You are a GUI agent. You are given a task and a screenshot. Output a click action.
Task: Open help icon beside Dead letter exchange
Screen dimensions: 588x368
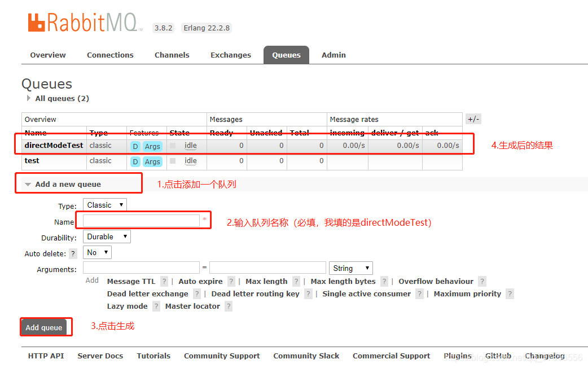click(197, 293)
